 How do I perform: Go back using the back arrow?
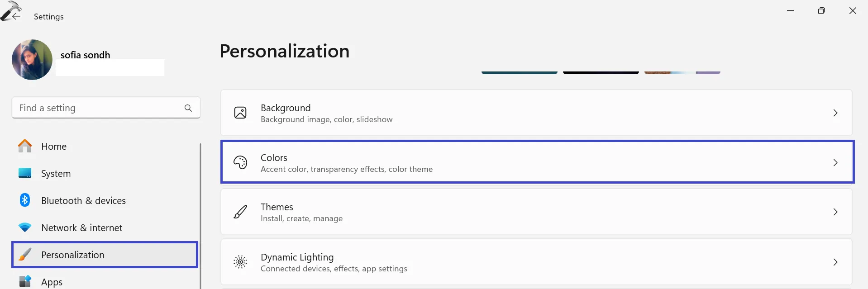(x=17, y=17)
